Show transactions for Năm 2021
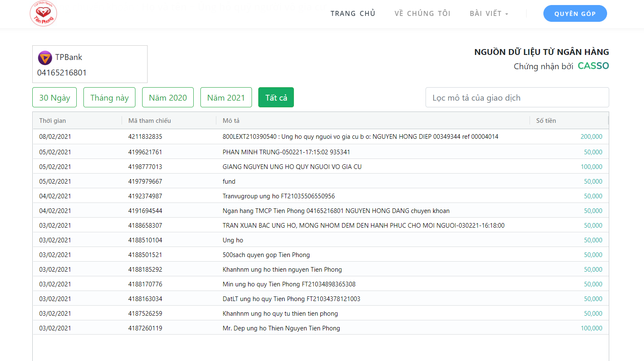This screenshot has height=361, width=644. [226, 97]
